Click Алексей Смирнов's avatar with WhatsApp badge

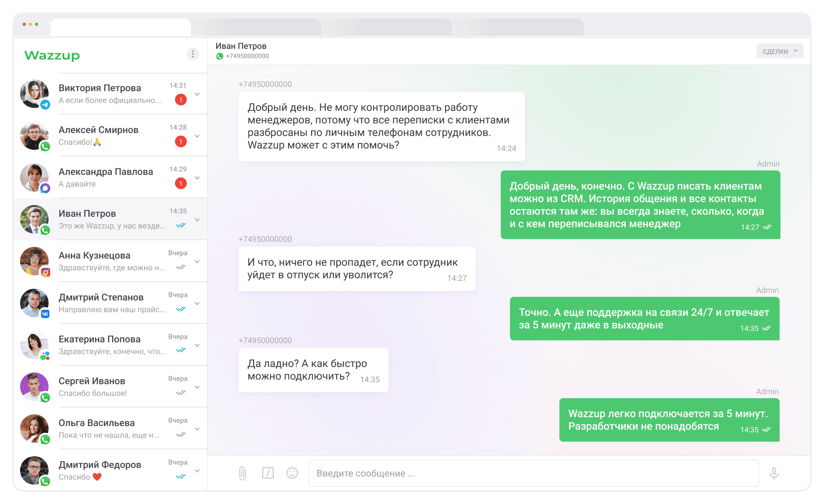[34, 136]
